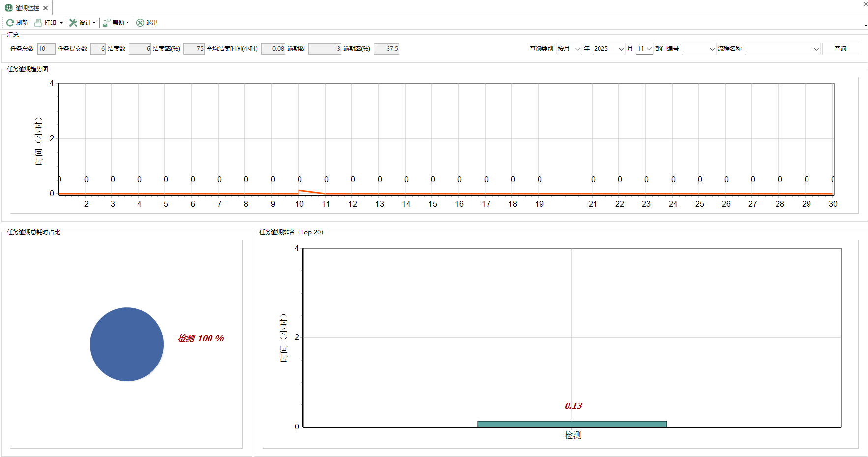The width and height of the screenshot is (868, 457).
Task: Click the 刷新 refresh icon
Action: click(10, 23)
